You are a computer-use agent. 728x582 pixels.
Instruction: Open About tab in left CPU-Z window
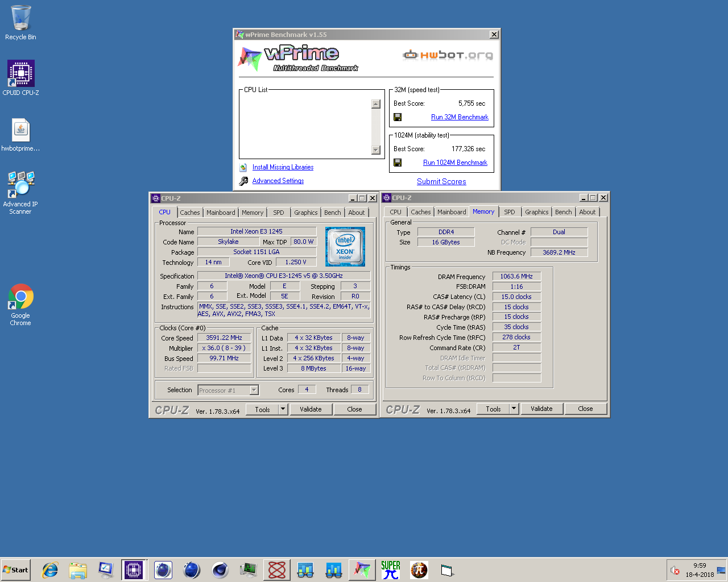click(x=357, y=213)
